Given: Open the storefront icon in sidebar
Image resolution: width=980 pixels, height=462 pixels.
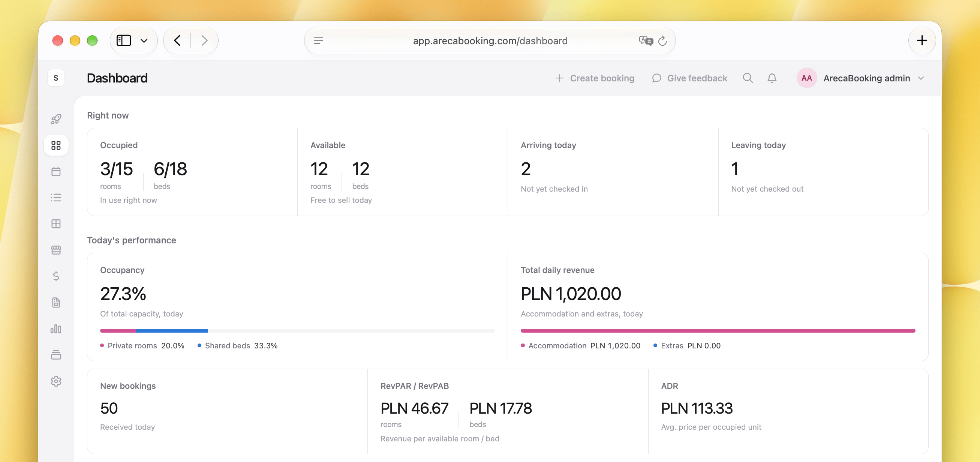Looking at the screenshot, I should pyautogui.click(x=56, y=250).
